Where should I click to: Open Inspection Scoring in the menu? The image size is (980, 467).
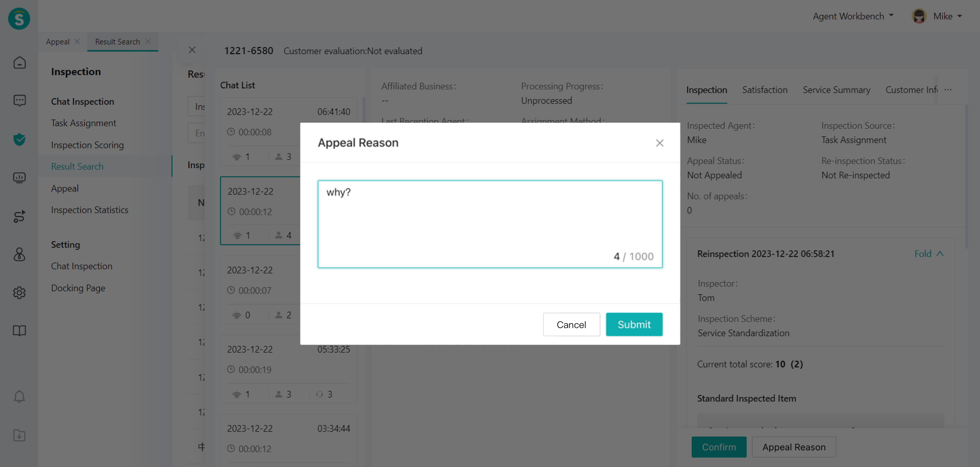pos(87,145)
